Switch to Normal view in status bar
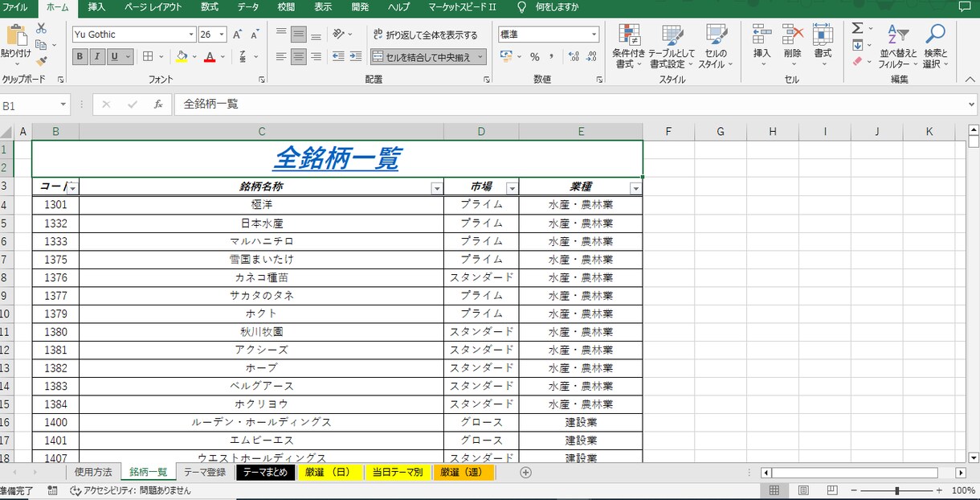This screenshot has height=500, width=980. (x=774, y=490)
